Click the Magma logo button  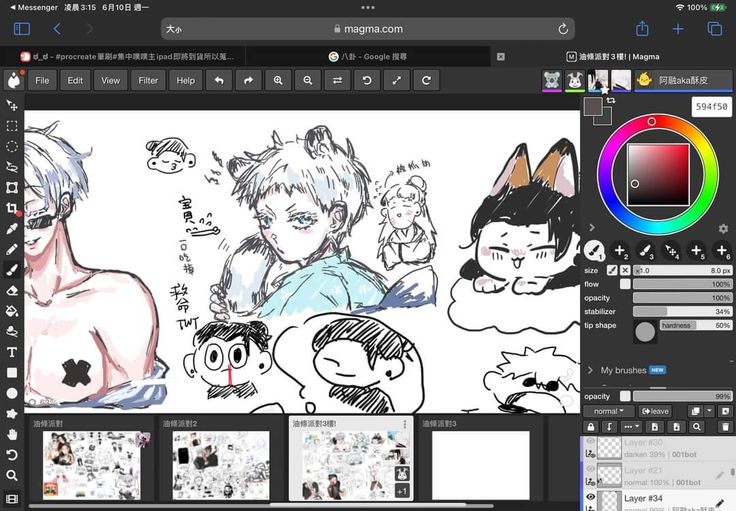tap(15, 80)
